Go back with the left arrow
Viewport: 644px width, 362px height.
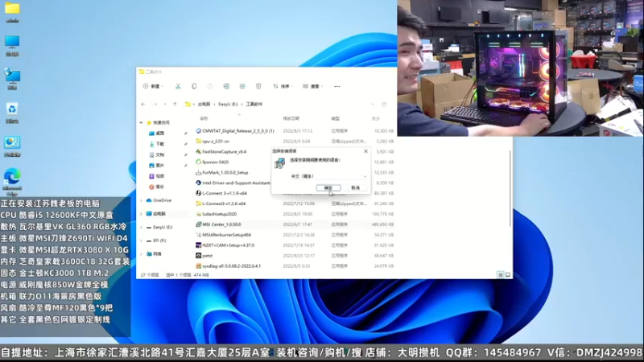143,105
